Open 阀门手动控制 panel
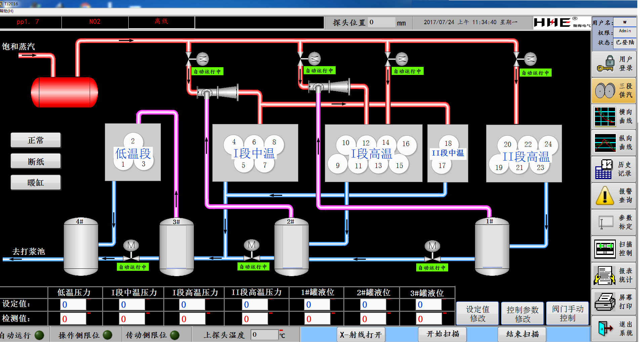 coord(567,313)
